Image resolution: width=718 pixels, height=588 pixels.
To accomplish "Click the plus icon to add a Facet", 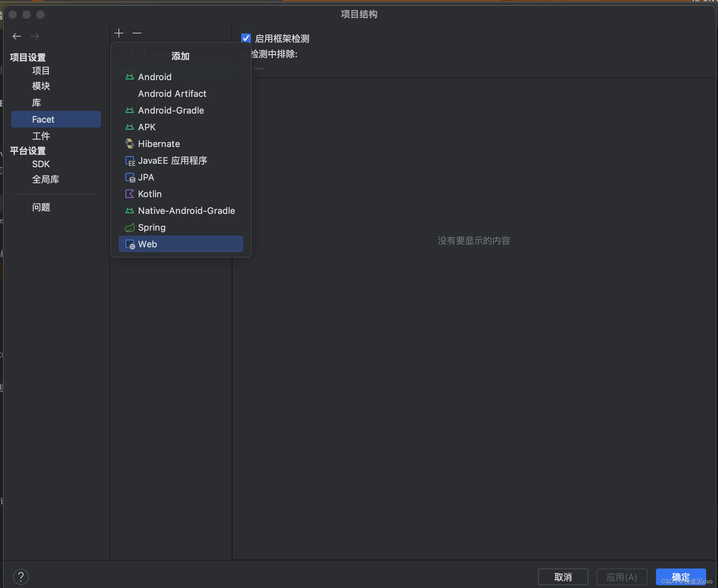I will point(119,33).
